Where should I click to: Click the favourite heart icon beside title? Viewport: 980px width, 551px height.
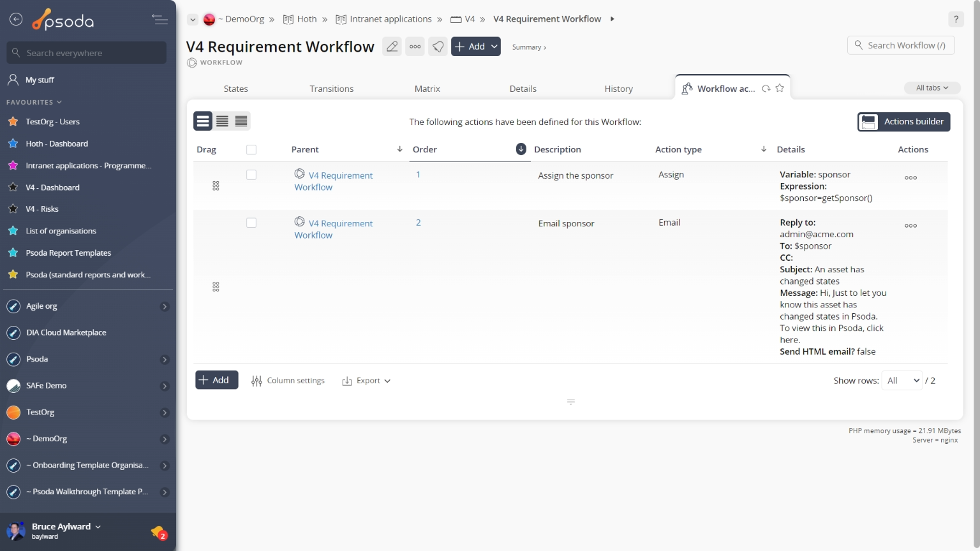(x=438, y=47)
